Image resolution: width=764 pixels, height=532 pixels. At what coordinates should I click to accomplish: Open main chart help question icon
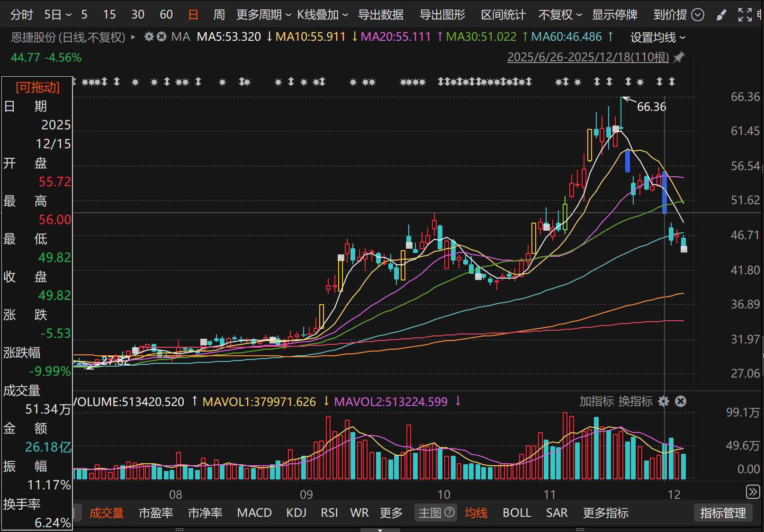449,513
